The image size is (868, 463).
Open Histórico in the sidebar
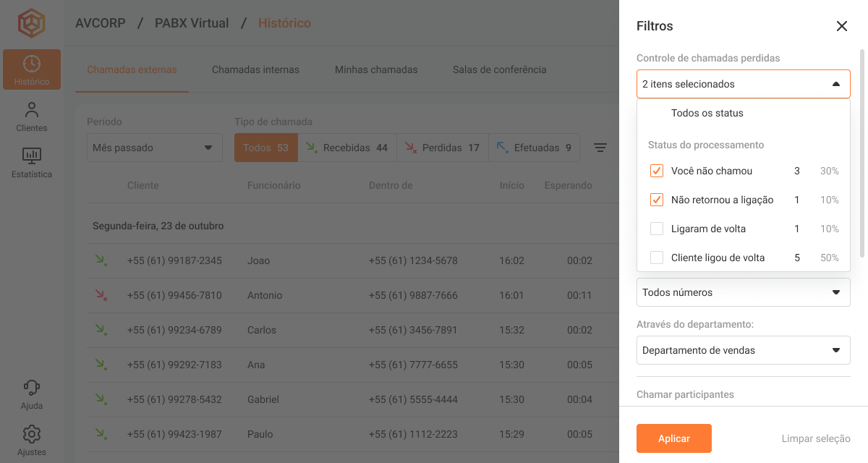point(32,69)
